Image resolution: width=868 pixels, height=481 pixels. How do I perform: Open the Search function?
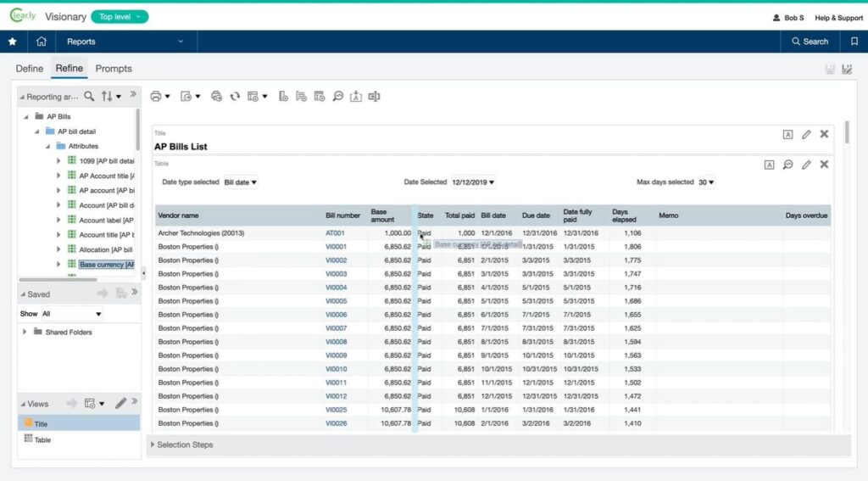click(x=810, y=42)
